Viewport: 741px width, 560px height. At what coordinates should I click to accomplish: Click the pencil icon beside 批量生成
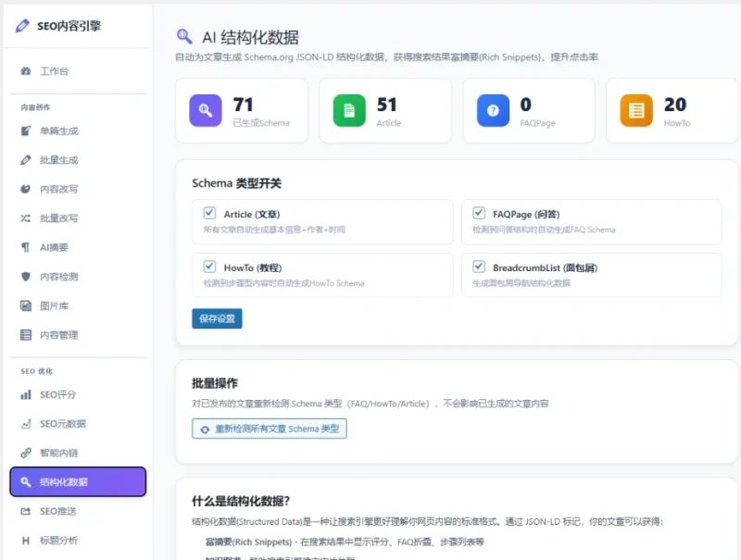[26, 160]
